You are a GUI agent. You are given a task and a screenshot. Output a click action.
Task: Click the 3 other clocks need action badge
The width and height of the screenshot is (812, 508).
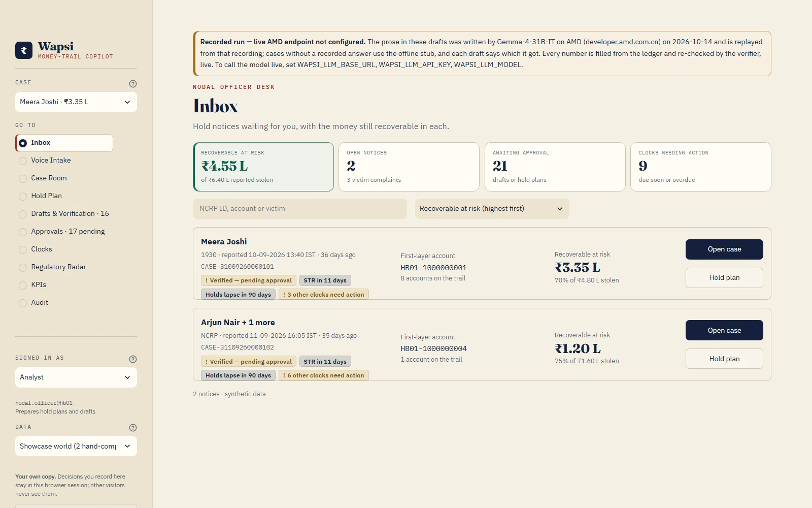coord(324,295)
